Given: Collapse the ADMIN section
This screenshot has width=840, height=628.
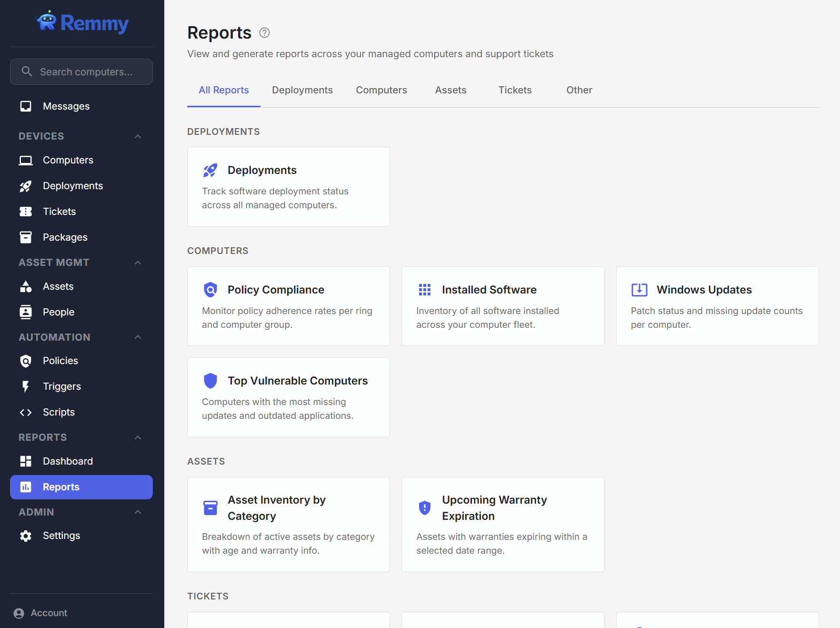Looking at the screenshot, I should click(138, 512).
